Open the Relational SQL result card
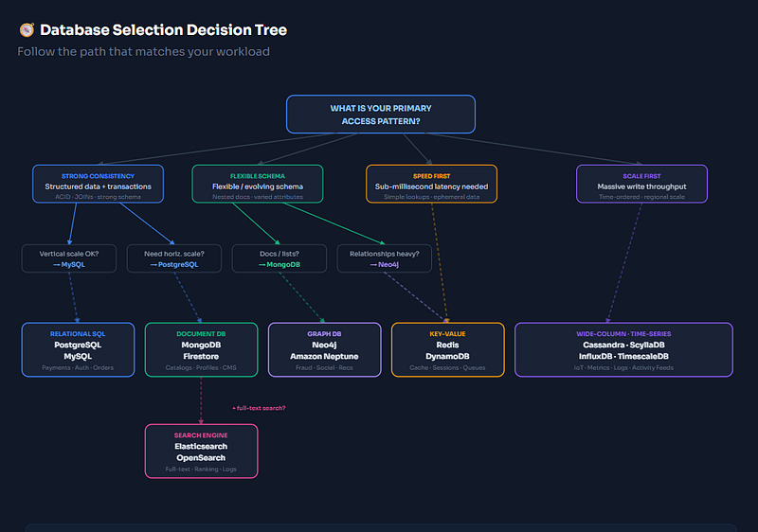The height and width of the screenshot is (532, 758). pos(78,350)
